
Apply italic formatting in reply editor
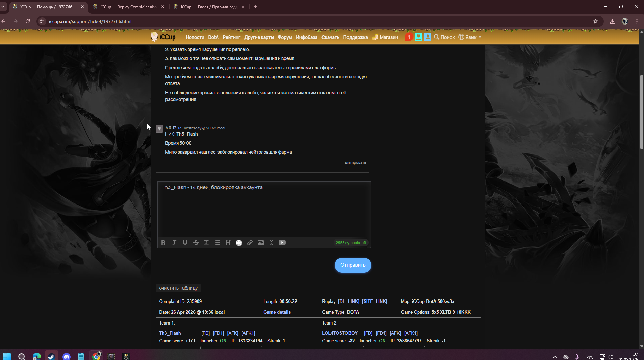pyautogui.click(x=174, y=243)
